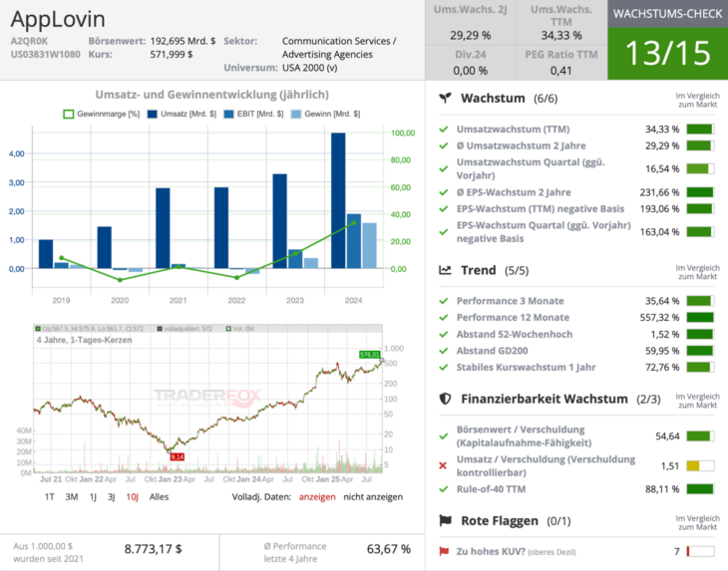Click the Ø EPS-Wachstum 2 Jahre value 231,66 %
This screenshot has width=728, height=571.
click(659, 192)
